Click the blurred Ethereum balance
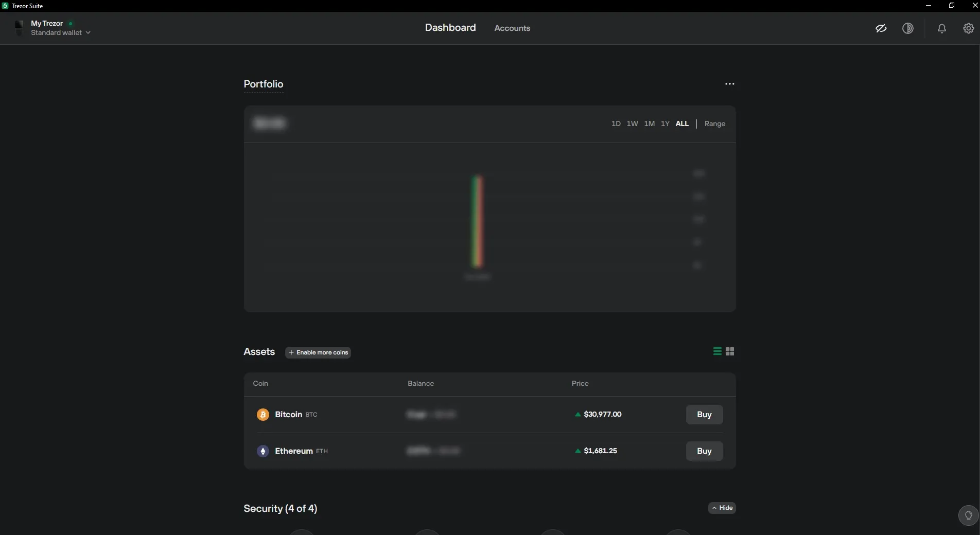980x535 pixels. point(433,451)
